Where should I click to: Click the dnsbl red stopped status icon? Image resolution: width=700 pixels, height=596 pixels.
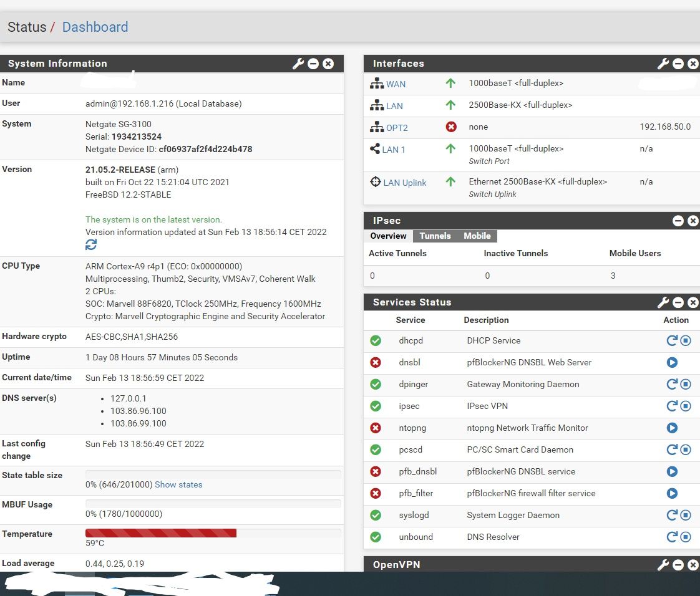[376, 362]
